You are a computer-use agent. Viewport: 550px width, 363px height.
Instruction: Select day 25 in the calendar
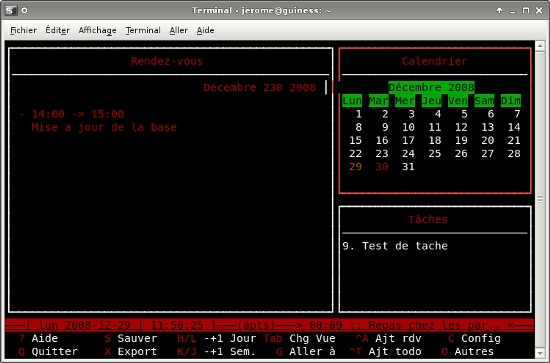click(x=435, y=154)
